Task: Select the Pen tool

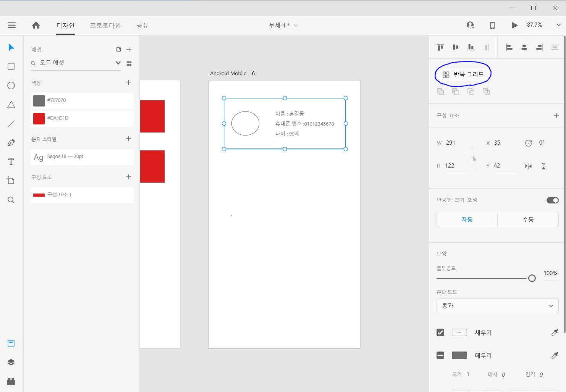Action: [x=11, y=143]
